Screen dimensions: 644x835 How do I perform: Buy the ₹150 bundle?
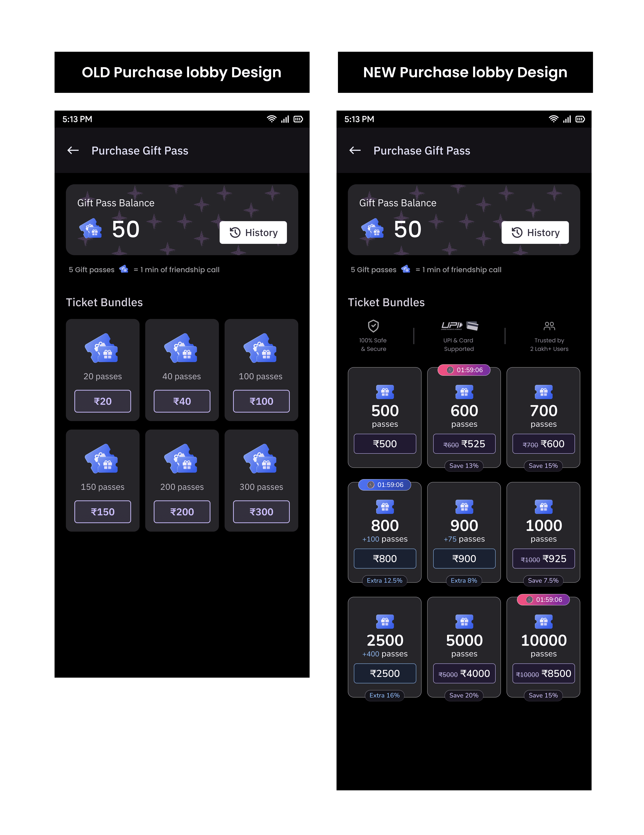(102, 512)
